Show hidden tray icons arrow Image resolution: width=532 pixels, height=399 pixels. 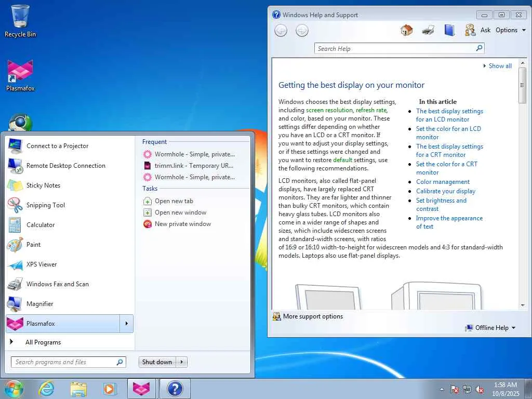pos(442,389)
